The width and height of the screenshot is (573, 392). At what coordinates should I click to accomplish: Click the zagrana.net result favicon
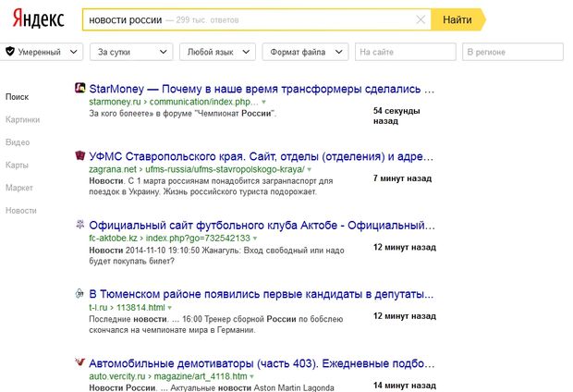80,155
